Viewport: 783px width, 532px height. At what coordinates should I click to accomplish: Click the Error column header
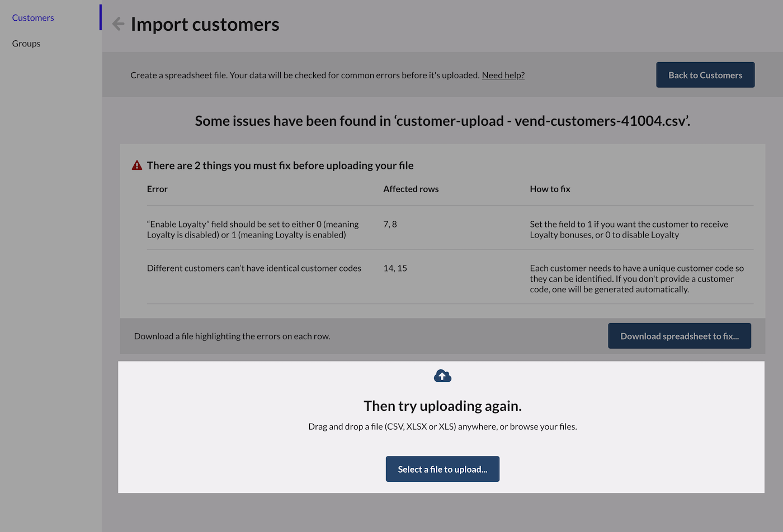pyautogui.click(x=157, y=189)
